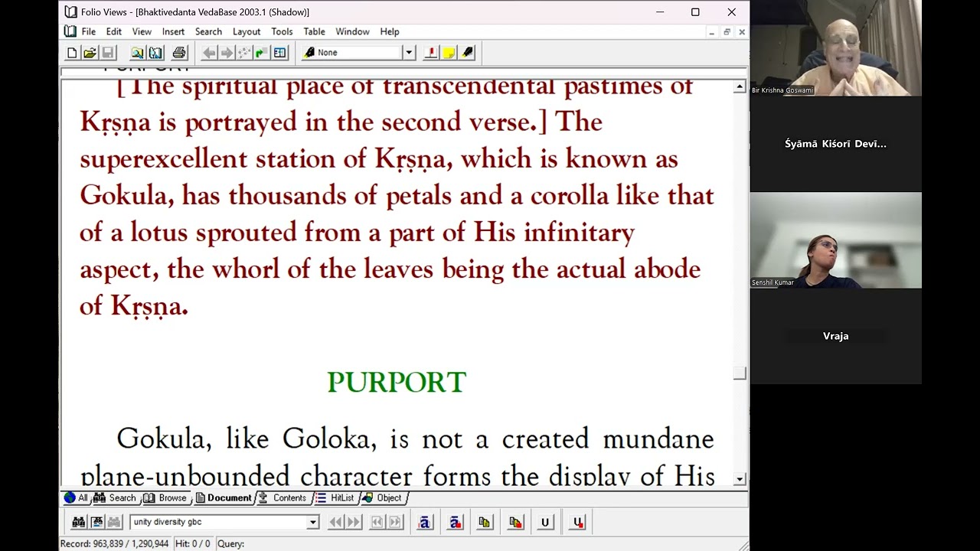Select Bir Krishna Goswami video tile
The width and height of the screenshot is (980, 551).
click(835, 47)
